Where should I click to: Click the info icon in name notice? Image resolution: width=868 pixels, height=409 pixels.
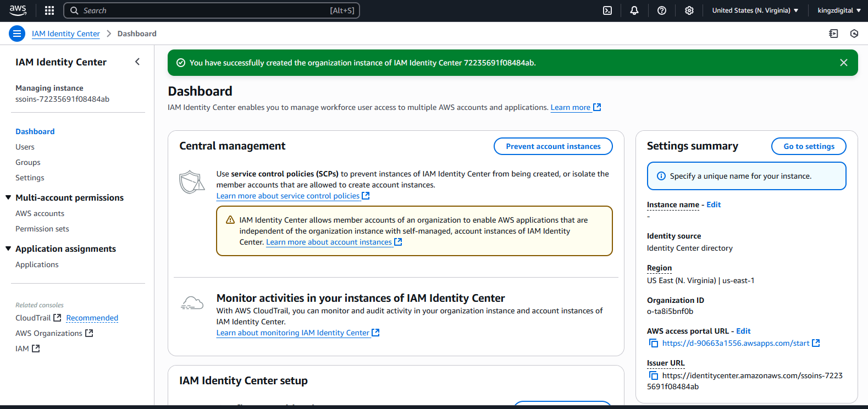point(661,176)
